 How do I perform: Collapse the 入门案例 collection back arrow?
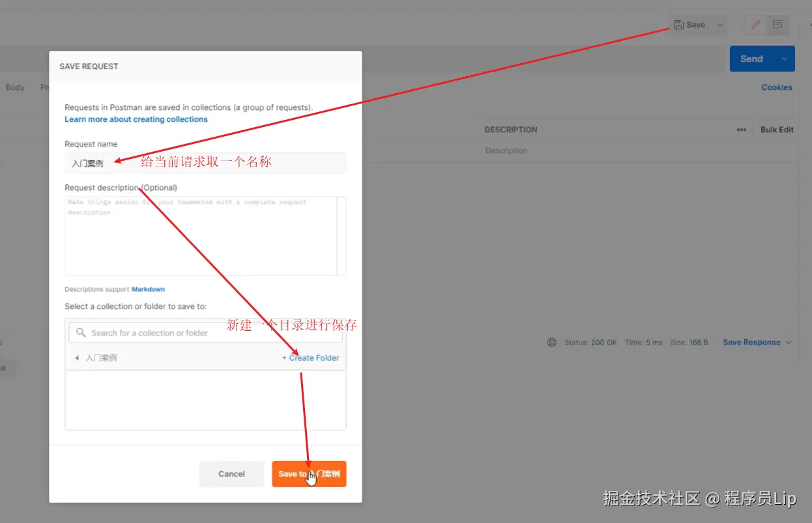pos(77,358)
